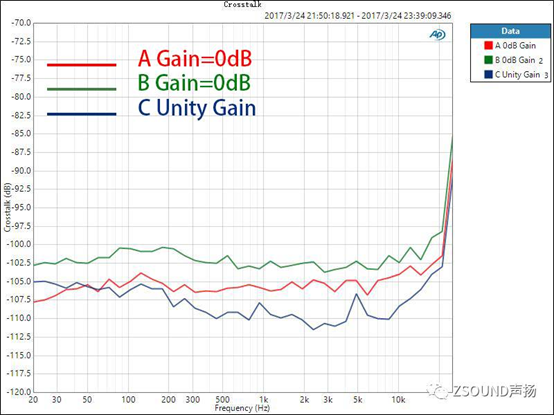This screenshot has width=554, height=415.
Task: Select the red A 0dB Gain legend swatch
Action: coord(489,46)
